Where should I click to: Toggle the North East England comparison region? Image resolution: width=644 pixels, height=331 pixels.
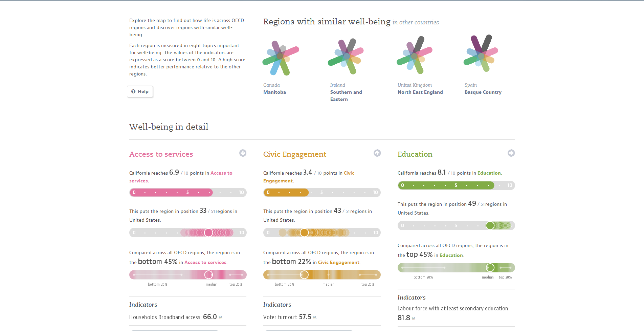[420, 92]
